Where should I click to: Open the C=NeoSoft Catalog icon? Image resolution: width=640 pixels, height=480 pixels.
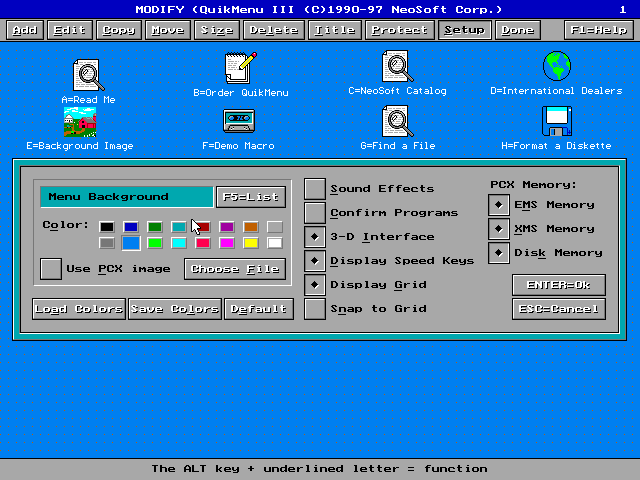point(398,66)
